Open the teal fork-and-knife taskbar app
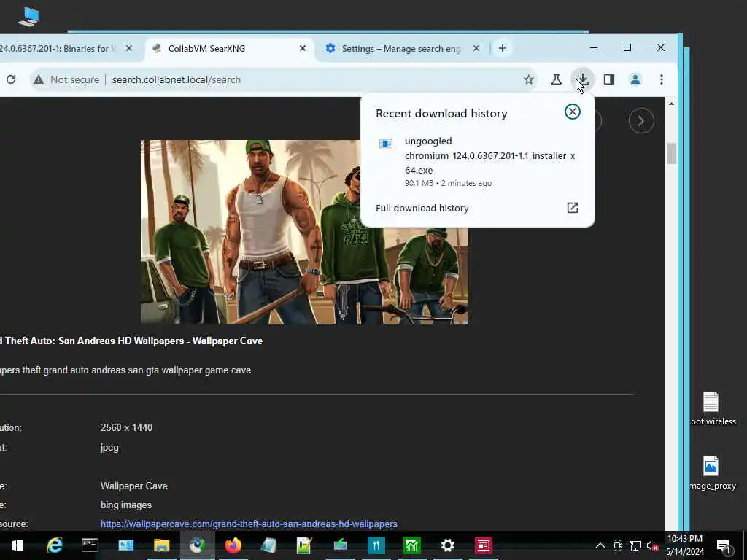 click(x=376, y=545)
